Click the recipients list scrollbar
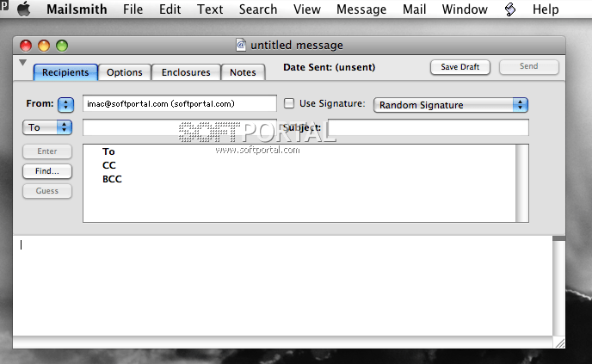 click(x=521, y=183)
